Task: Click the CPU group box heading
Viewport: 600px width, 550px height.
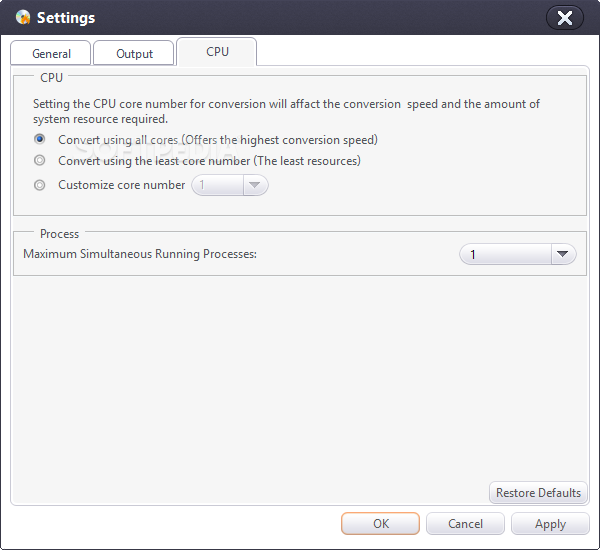Action: tap(51, 77)
